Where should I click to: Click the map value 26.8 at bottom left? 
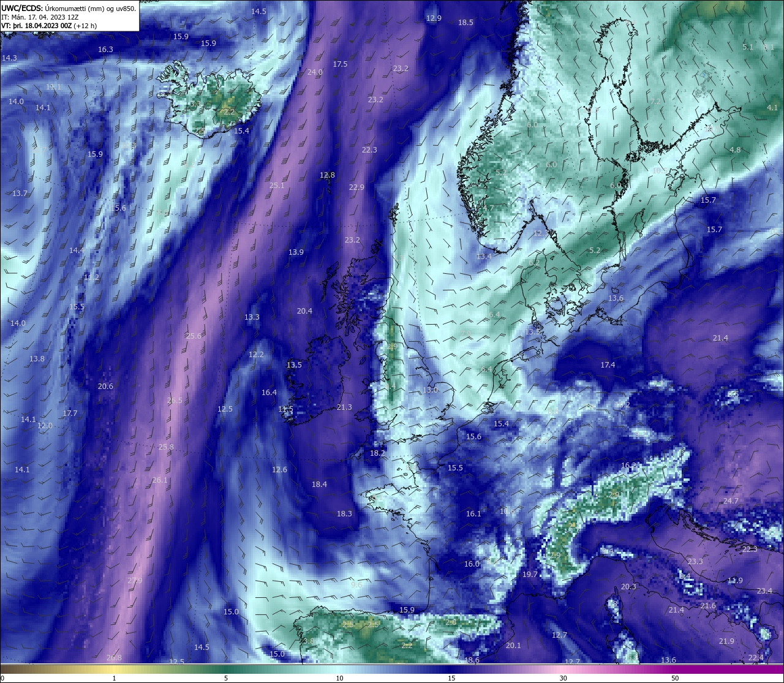pos(114,658)
